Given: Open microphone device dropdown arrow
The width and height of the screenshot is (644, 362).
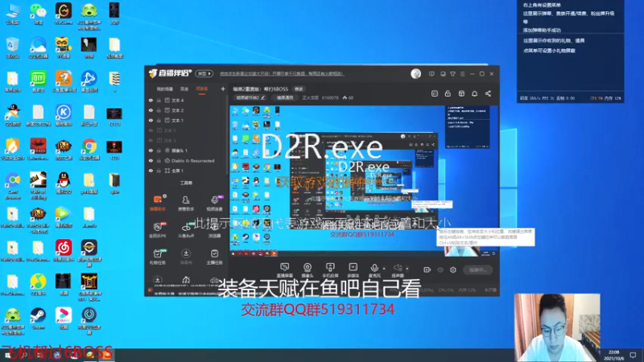Looking at the screenshot, I should coord(384,269).
